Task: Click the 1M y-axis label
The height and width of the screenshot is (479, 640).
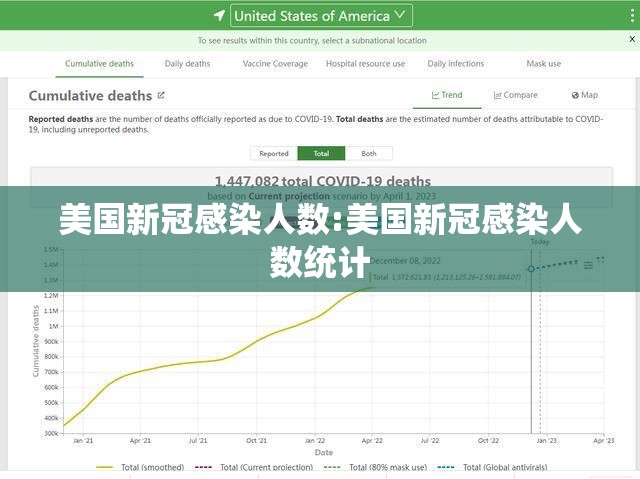Action: click(x=53, y=326)
